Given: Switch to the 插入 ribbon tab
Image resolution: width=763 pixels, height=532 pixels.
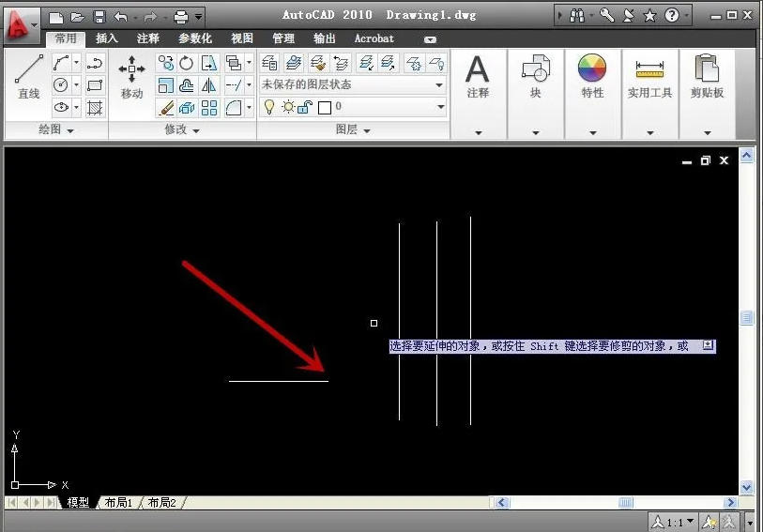Looking at the screenshot, I should [107, 38].
